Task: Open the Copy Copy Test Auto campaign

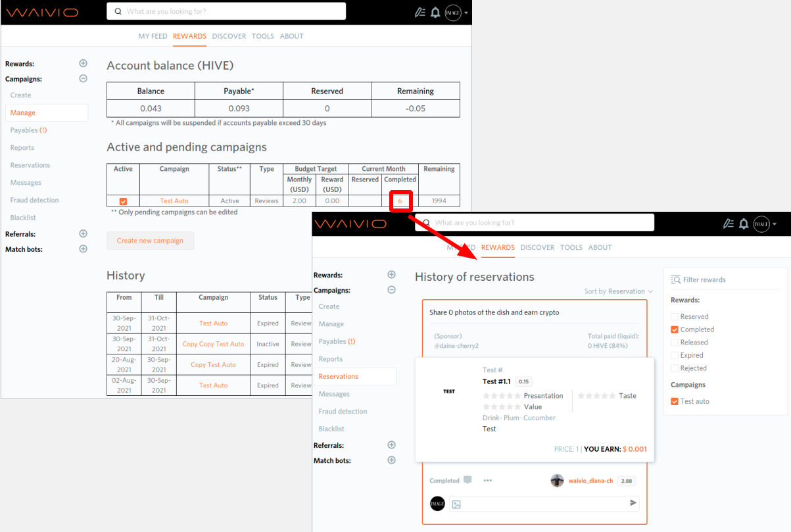Action: [213, 344]
